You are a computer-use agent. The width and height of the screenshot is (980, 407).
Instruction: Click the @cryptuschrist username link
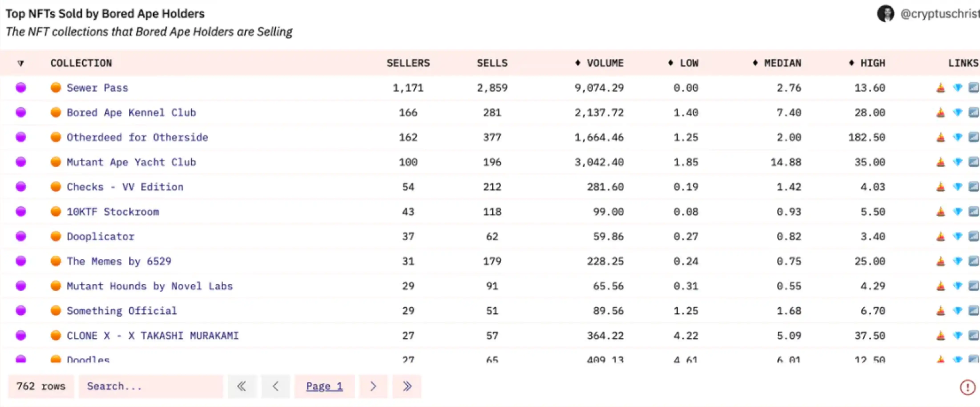click(940, 14)
